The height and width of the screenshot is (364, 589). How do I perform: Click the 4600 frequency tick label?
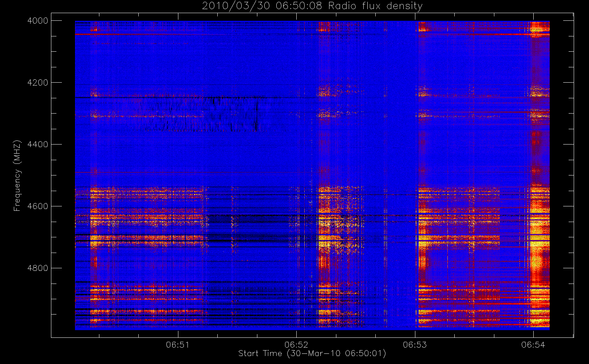click(38, 206)
